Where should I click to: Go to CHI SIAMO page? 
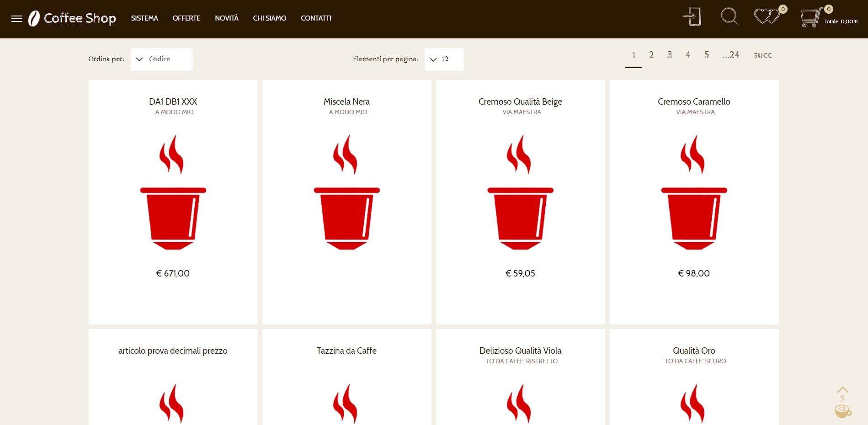[270, 18]
